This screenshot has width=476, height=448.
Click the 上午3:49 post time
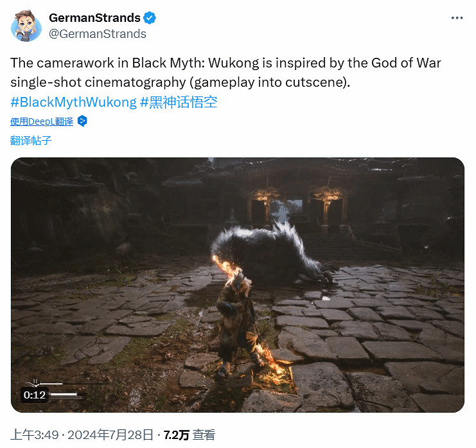34,435
